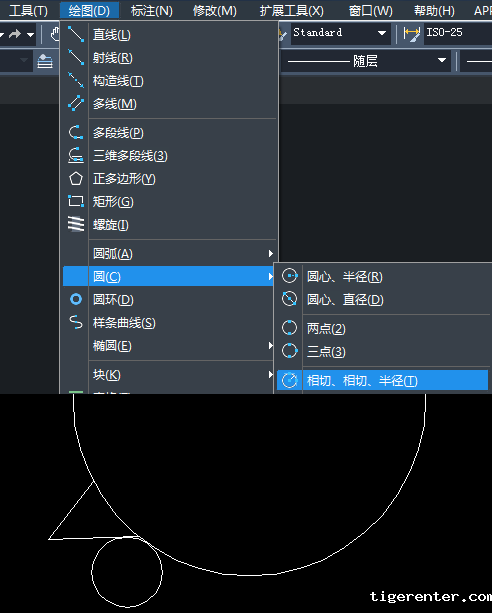Screen dimensions: 492x613
Task: Click the redo arrow icon in toolbar
Action: click(x=15, y=34)
